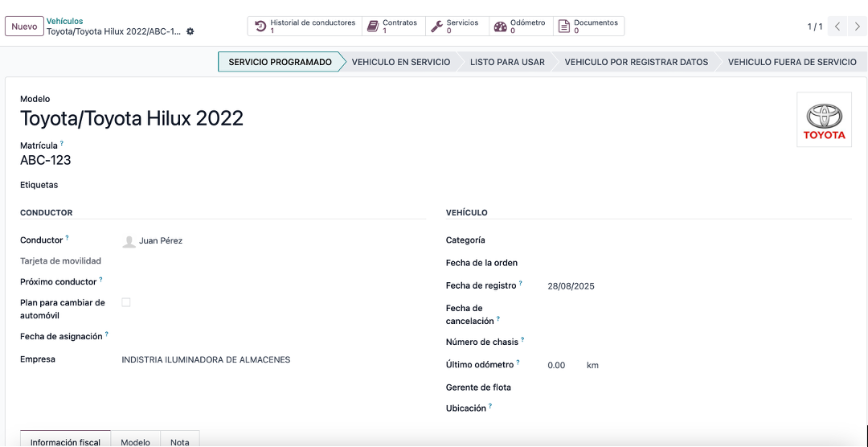
Task: Go to next record arrow
Action: point(857,27)
